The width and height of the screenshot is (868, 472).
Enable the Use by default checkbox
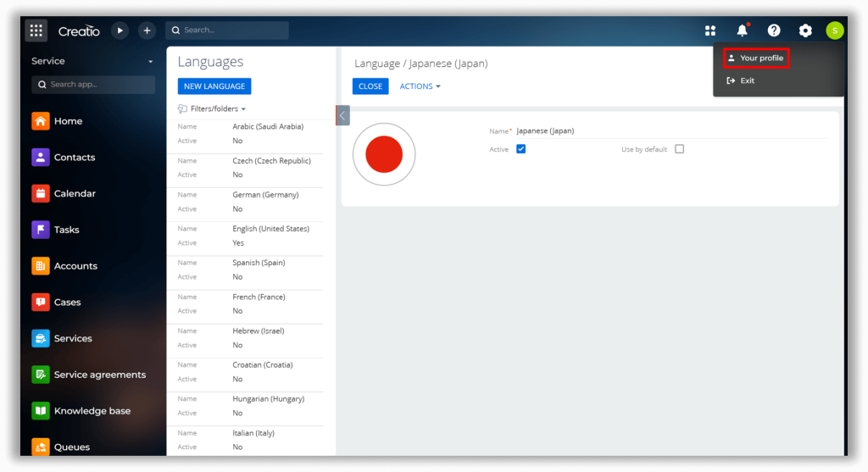(x=679, y=149)
